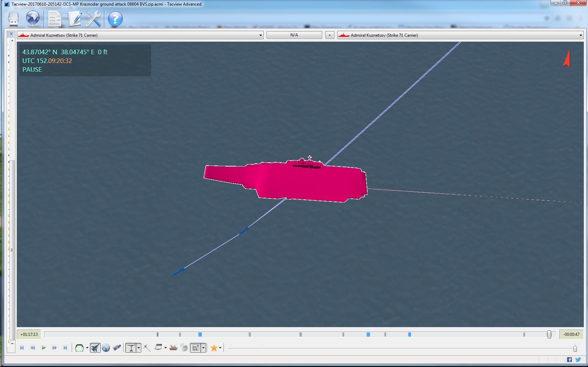588x367 pixels.
Task: Click the left panel vertical scrollbar thumb
Action: (12, 250)
